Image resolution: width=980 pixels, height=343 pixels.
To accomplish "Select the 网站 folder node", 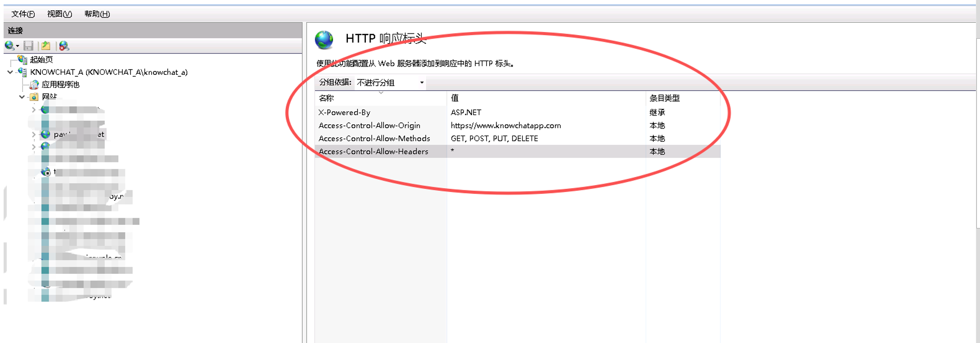I will [x=49, y=97].
